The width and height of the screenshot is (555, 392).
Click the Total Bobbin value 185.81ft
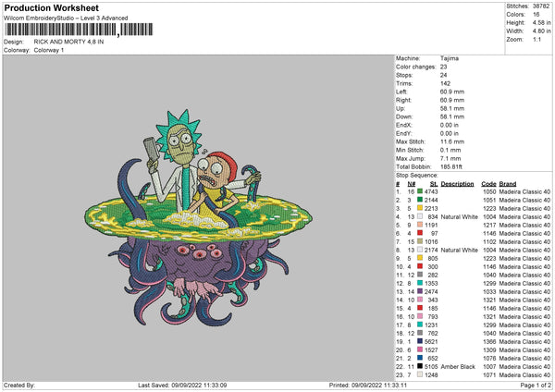pyautogui.click(x=451, y=166)
